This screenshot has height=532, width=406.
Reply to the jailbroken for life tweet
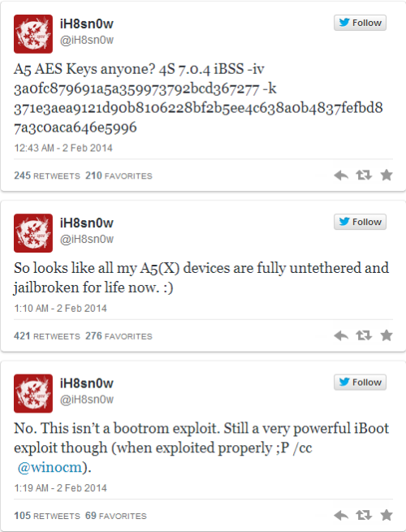(x=341, y=336)
